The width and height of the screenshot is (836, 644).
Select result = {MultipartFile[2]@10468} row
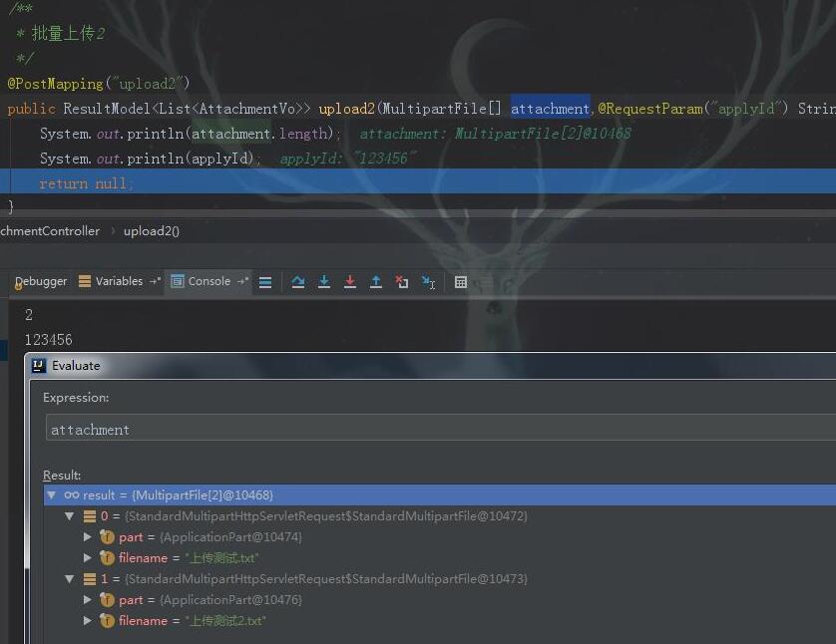439,495
